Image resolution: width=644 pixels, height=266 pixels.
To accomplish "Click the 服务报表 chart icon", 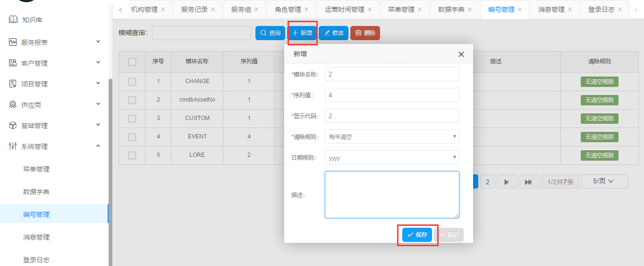I will (x=13, y=43).
